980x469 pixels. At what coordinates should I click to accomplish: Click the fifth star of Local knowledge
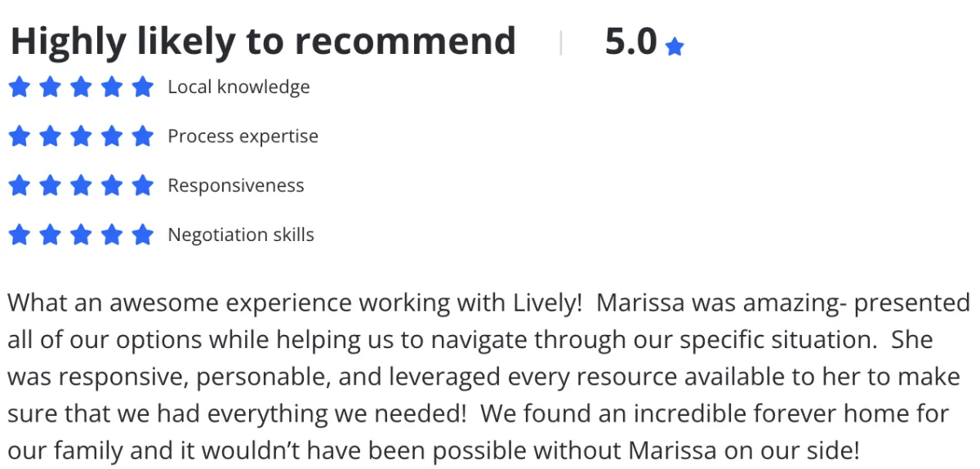point(143,87)
